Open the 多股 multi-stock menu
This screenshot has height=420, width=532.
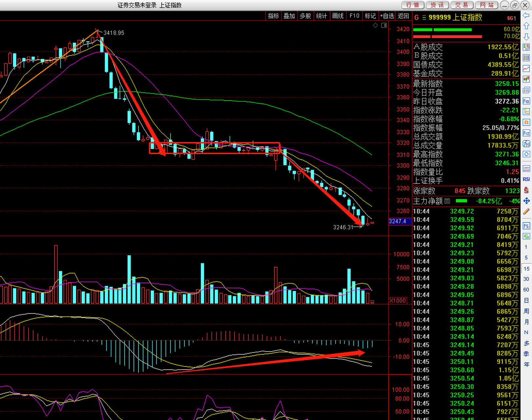(x=305, y=16)
